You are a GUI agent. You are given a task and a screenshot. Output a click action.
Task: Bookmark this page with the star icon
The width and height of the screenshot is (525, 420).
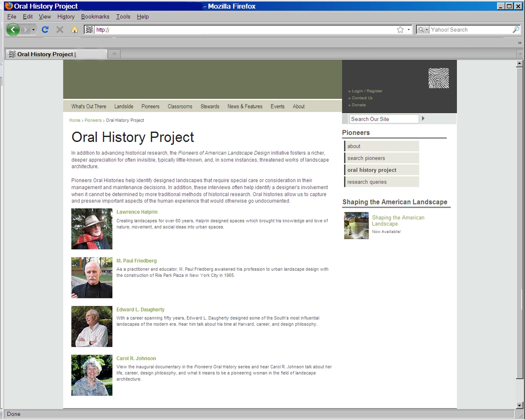pos(400,29)
